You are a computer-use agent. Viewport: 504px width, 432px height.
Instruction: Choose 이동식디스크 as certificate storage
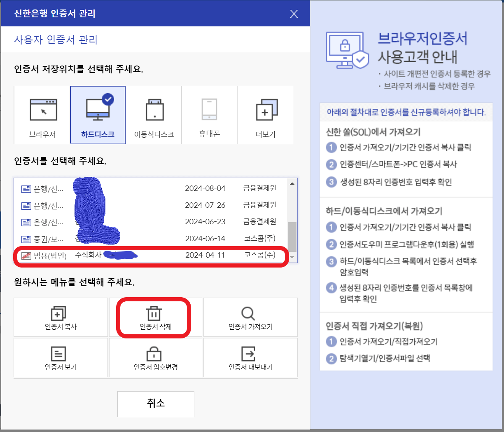[x=154, y=115]
